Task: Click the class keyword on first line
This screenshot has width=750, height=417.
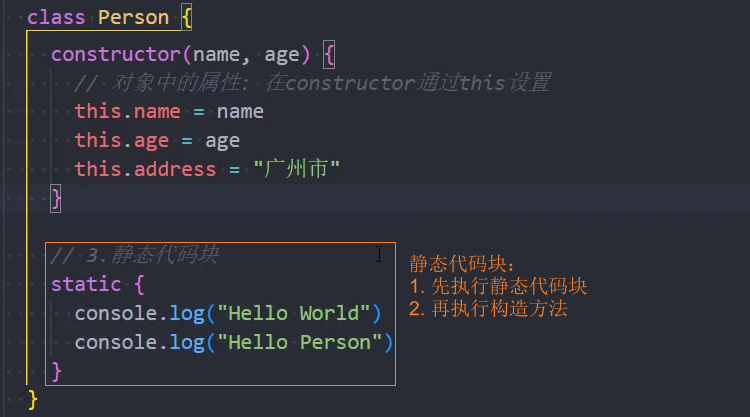Action: pos(56,18)
